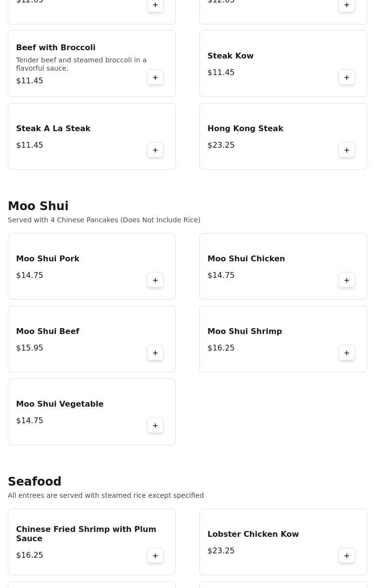Add Moo Shui Beef to cart
The image size is (375, 588).
[x=155, y=353]
